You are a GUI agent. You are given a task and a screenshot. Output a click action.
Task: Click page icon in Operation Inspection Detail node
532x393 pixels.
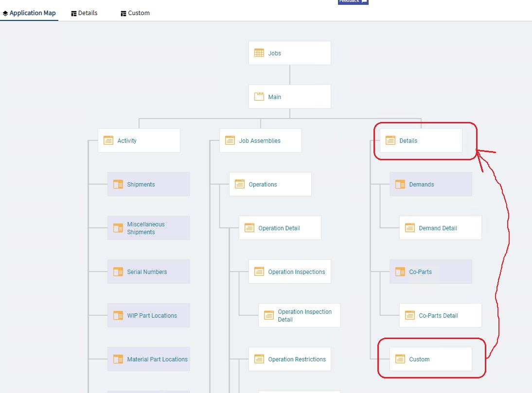pos(269,315)
